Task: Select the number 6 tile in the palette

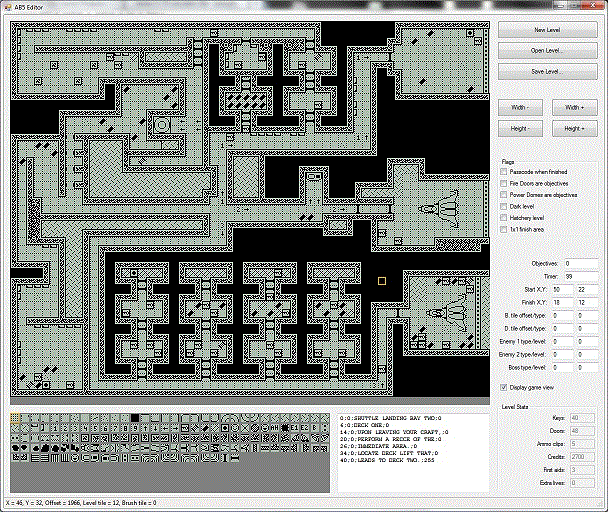Action: tap(105, 428)
